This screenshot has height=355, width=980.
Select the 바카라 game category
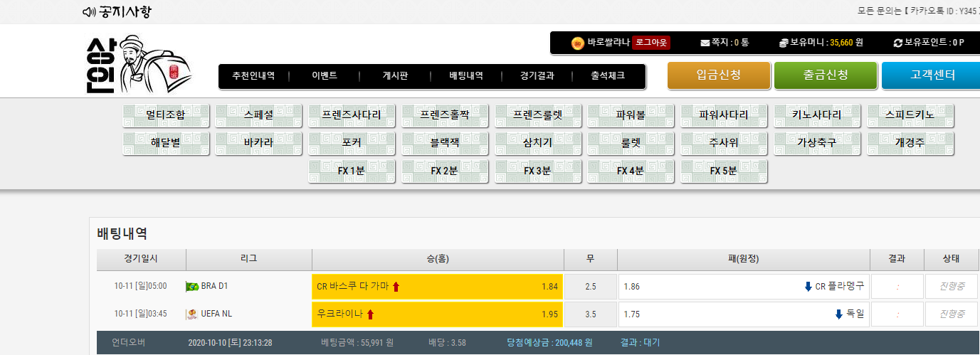[258, 142]
